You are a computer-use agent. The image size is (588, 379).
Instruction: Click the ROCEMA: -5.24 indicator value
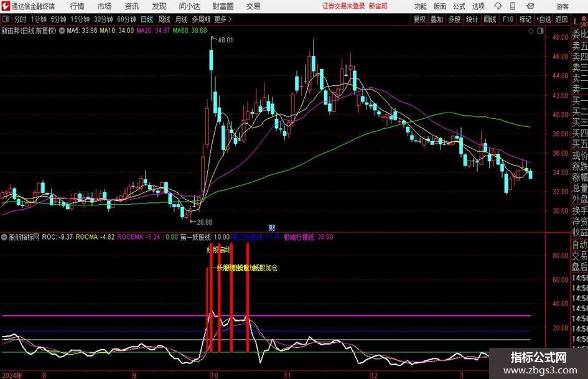(139, 237)
